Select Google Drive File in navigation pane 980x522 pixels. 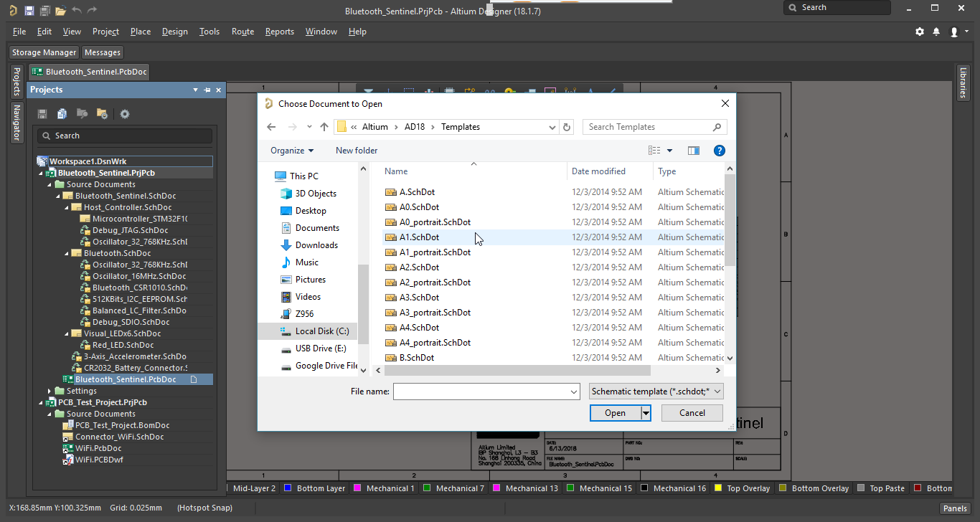point(319,366)
